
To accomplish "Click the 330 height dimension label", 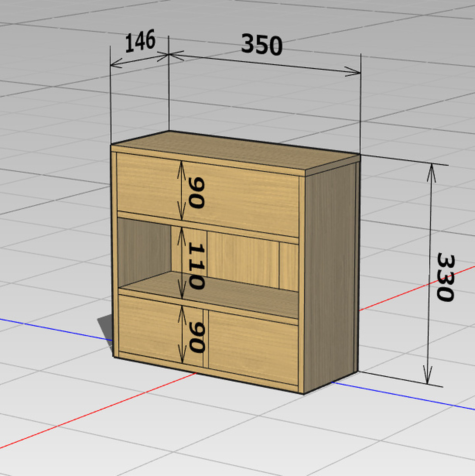I will click(x=446, y=277).
